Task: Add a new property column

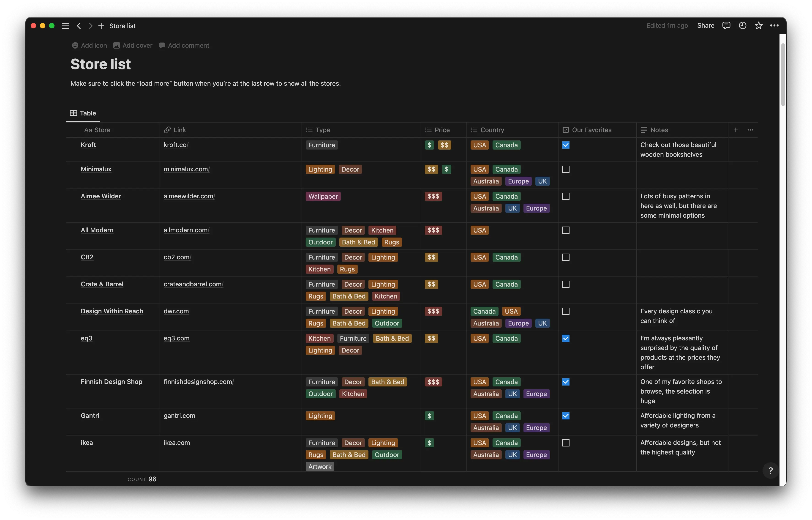Action: (736, 130)
